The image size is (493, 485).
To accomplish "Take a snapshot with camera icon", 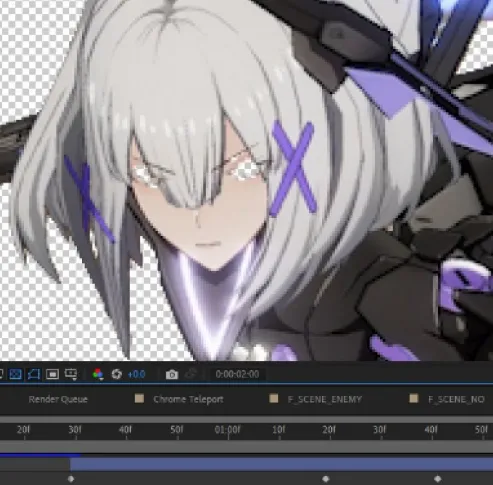I will coord(172,374).
